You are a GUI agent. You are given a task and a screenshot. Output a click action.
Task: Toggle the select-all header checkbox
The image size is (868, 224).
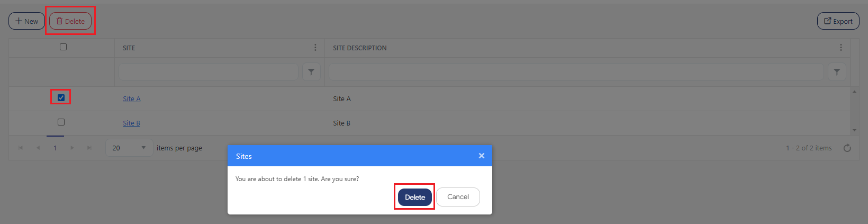[64, 47]
